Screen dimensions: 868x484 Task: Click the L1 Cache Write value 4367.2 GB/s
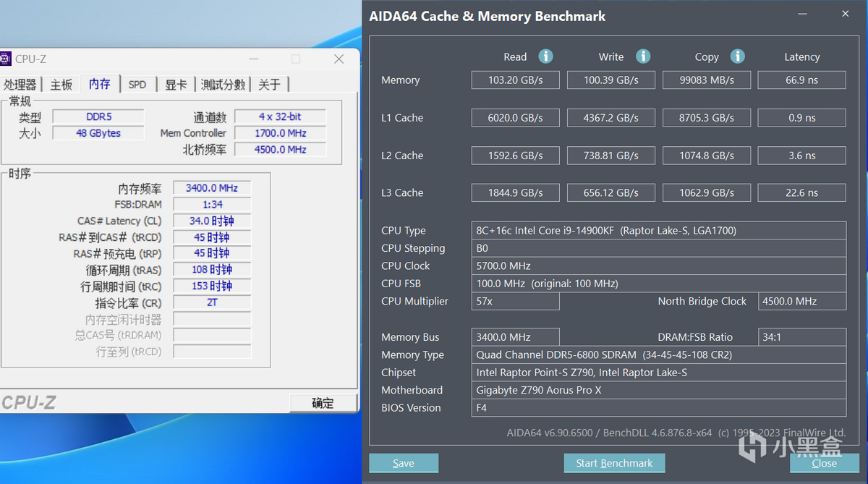[x=611, y=118]
